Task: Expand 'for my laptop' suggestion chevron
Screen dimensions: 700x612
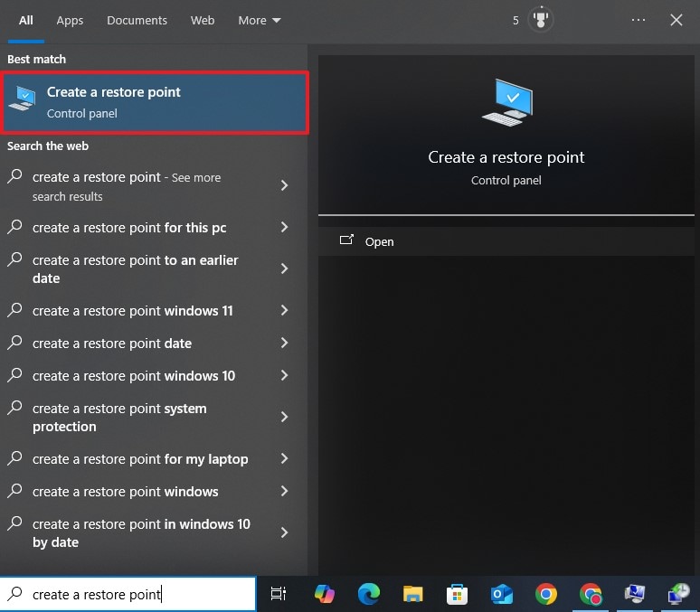Action: (284, 458)
